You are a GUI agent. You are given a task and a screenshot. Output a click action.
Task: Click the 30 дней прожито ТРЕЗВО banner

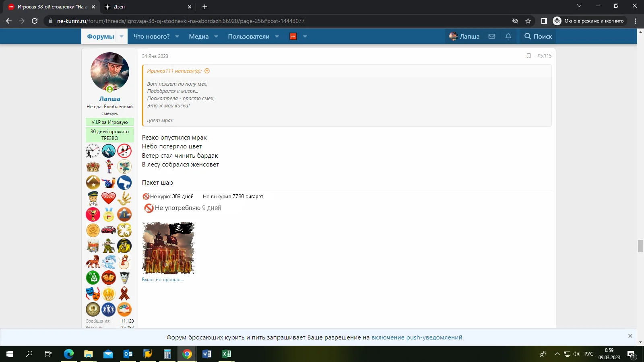tap(109, 135)
